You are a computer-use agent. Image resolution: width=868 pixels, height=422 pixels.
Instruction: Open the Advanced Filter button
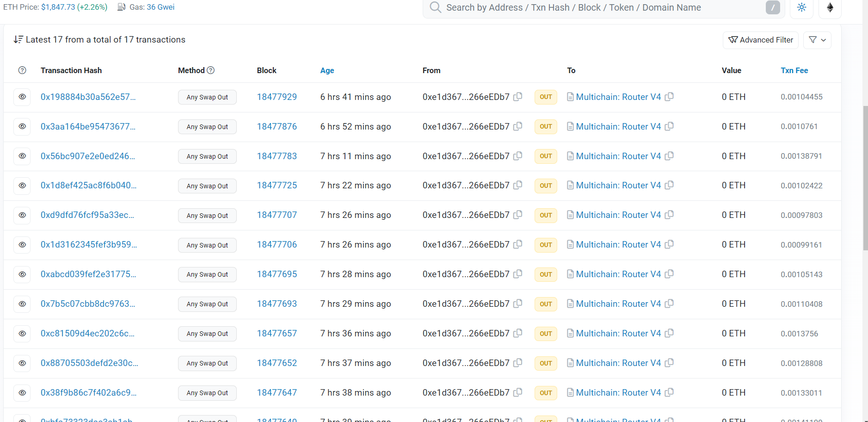[761, 40]
